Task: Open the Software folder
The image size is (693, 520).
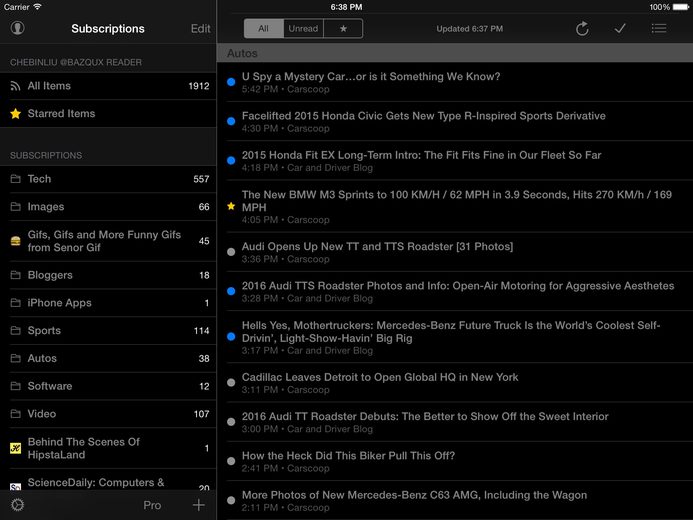Action: click(x=108, y=386)
